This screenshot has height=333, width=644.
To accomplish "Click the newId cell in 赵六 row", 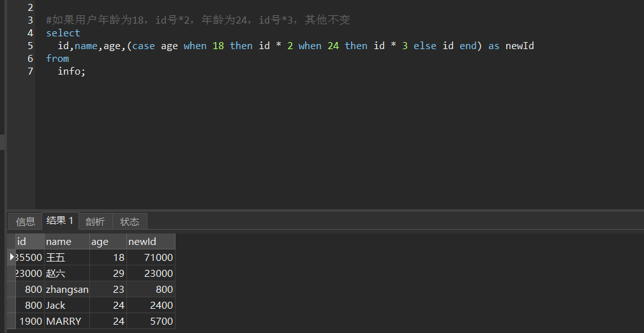I will click(x=151, y=274).
